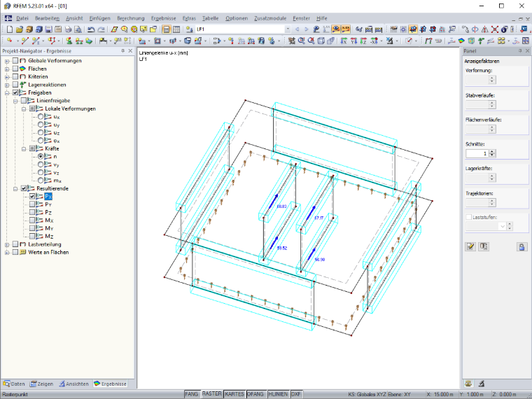Click the red cross nodes icon

pos(495,29)
